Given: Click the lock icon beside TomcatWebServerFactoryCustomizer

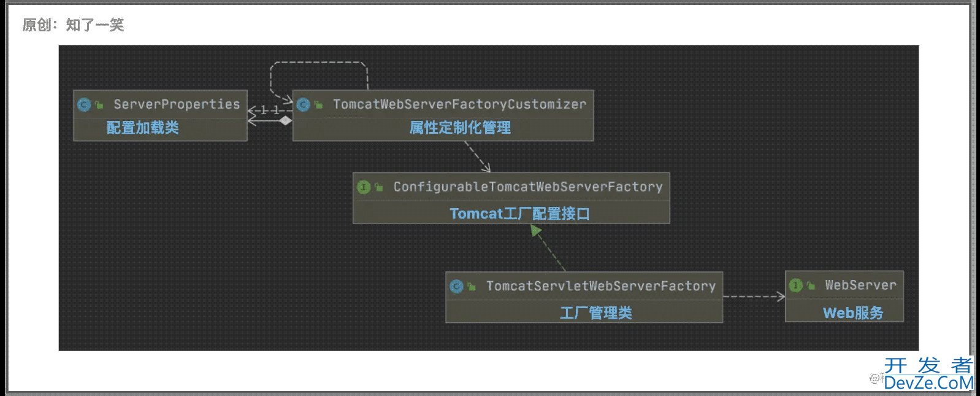Looking at the screenshot, I should (x=318, y=105).
